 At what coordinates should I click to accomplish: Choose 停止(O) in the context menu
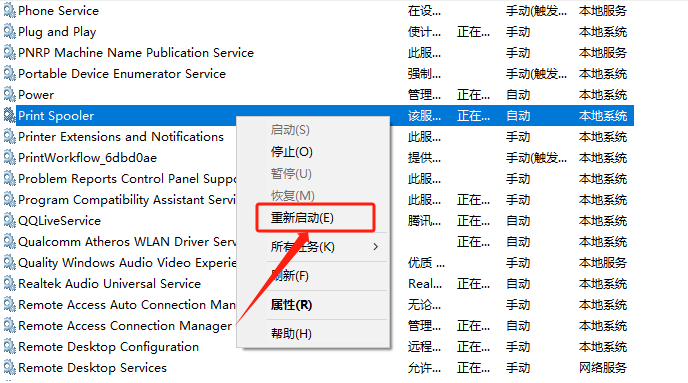(x=292, y=152)
